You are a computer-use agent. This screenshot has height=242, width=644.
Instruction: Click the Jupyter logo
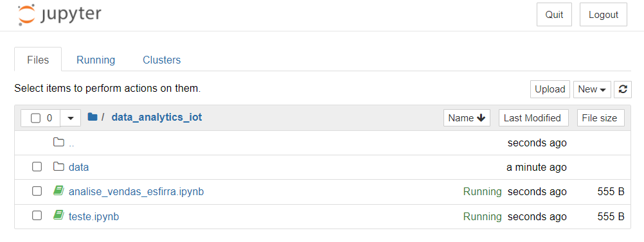coord(59,15)
